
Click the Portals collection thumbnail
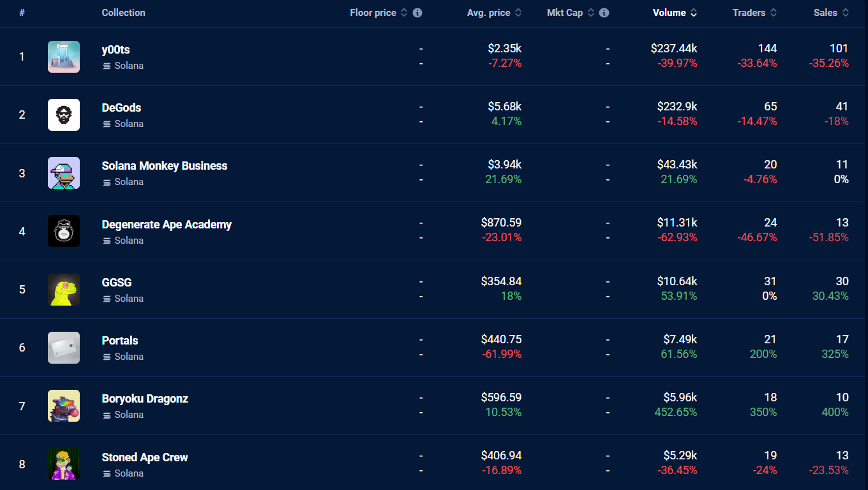point(64,348)
